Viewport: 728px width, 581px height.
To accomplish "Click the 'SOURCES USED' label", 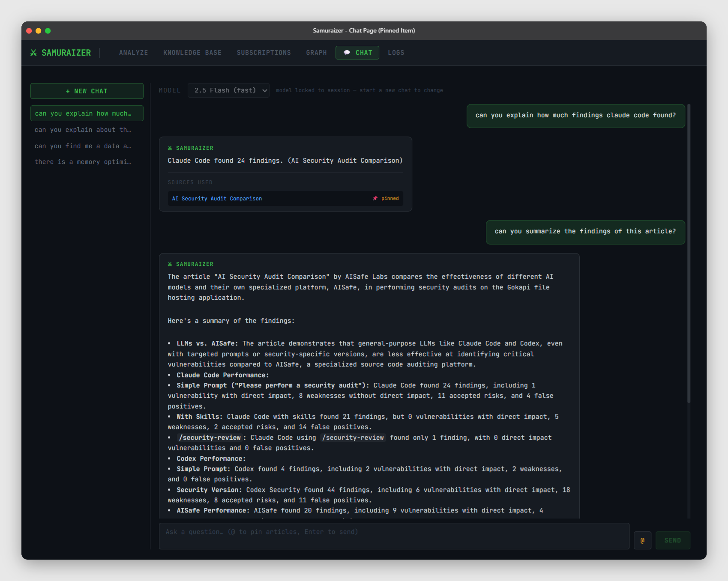I will tap(190, 182).
